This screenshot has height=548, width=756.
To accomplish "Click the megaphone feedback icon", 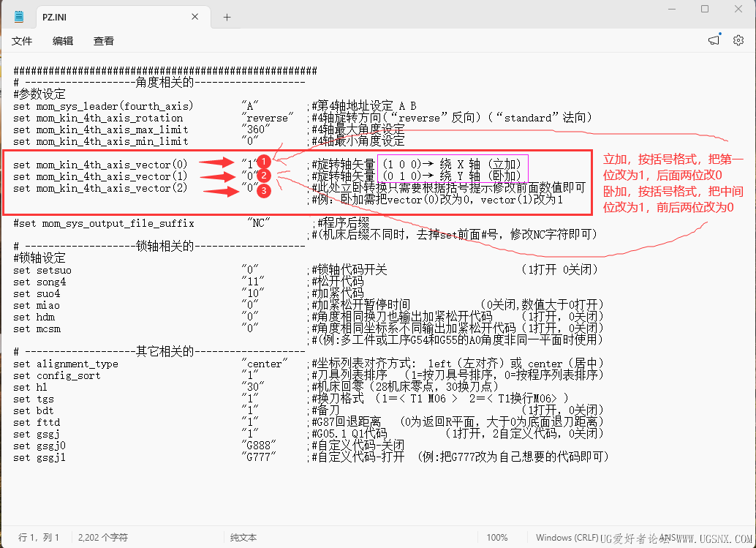I will (714, 40).
